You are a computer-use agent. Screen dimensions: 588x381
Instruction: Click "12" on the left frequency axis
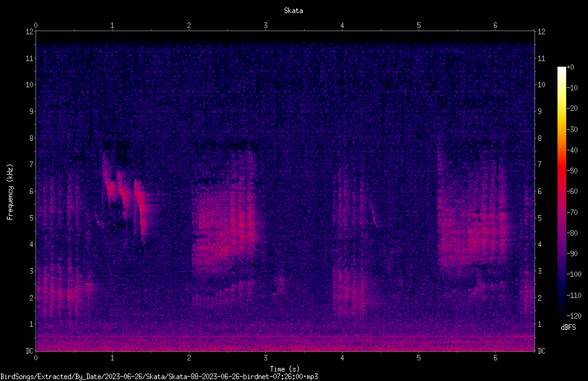(29, 32)
